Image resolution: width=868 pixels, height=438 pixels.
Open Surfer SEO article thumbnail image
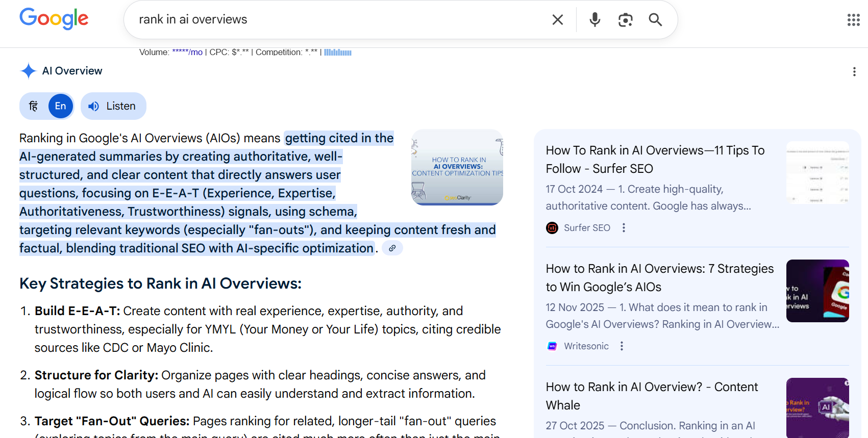click(x=817, y=172)
